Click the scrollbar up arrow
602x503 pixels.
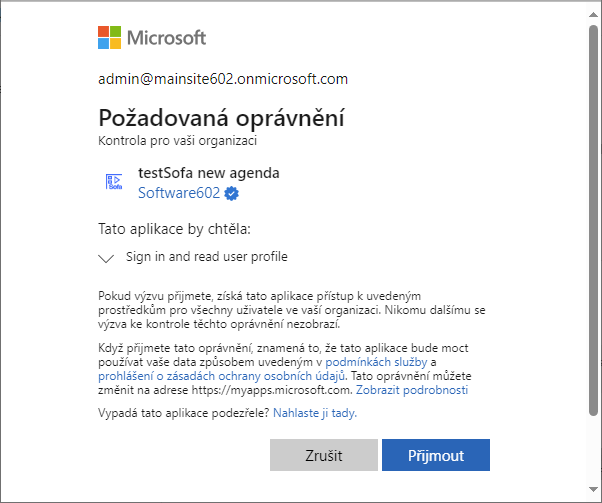pos(593,15)
